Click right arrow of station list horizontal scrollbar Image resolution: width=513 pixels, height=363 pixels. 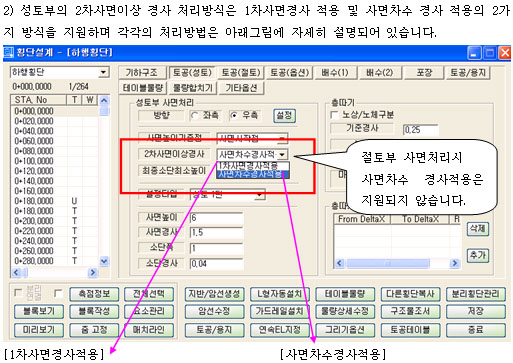point(93,273)
